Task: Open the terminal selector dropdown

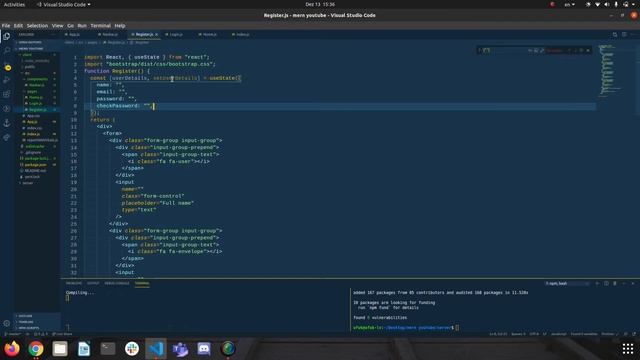Action: (x=567, y=283)
